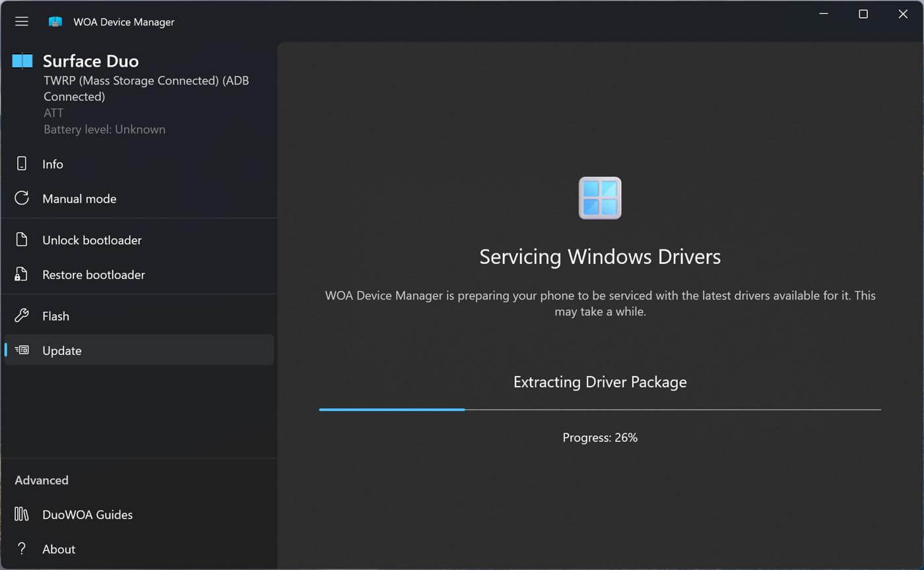Click the books icon beside DuoWOA Guides
Viewport: 924px width, 570px height.
(x=22, y=515)
